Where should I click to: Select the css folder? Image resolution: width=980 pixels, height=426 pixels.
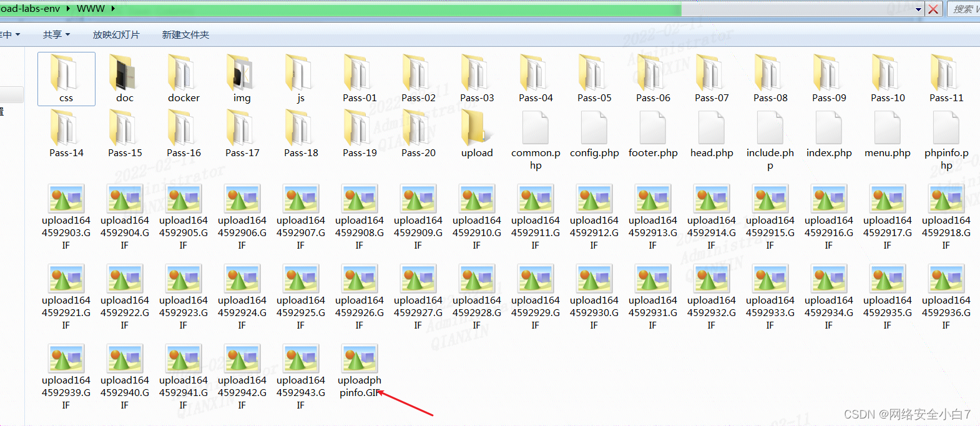tap(66, 79)
